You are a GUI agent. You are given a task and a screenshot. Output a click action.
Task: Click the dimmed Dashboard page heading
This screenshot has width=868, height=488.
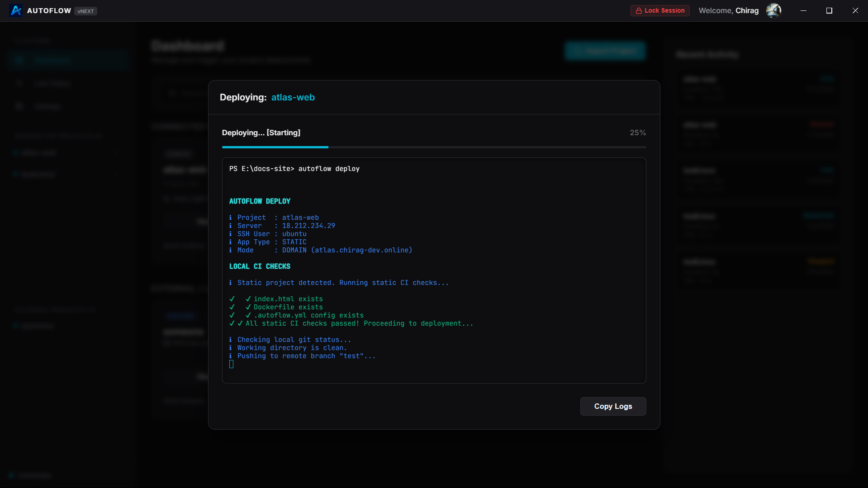pyautogui.click(x=188, y=46)
